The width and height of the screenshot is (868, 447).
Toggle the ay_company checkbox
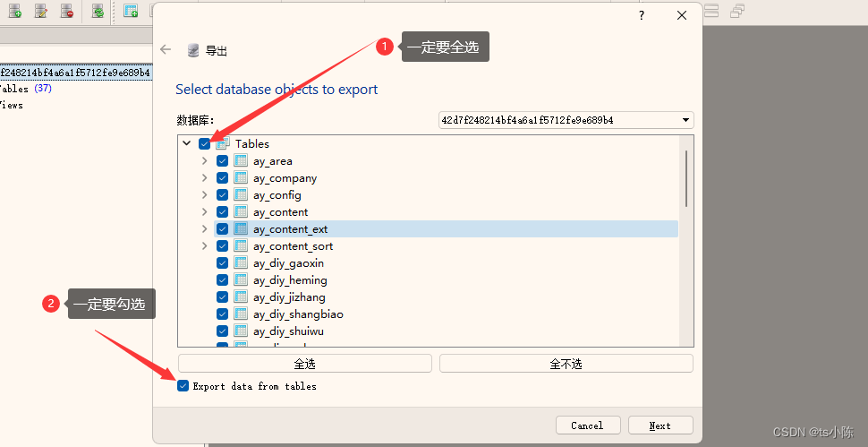pyautogui.click(x=223, y=177)
